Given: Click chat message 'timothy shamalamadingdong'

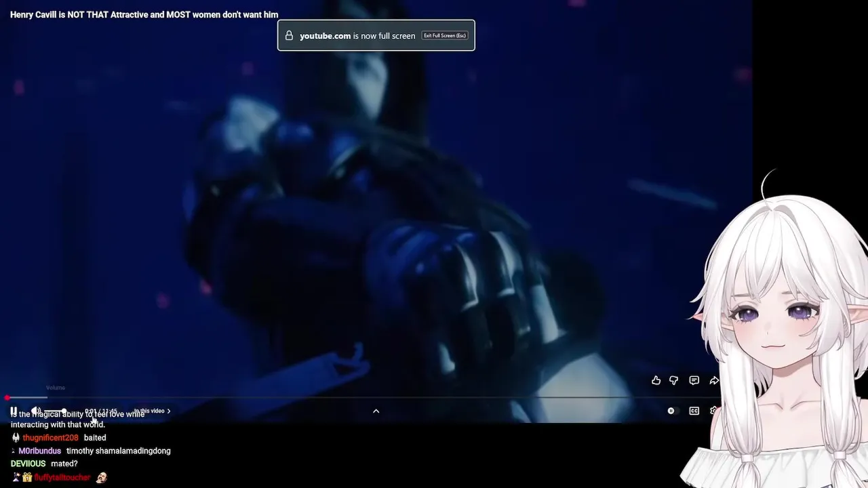Looking at the screenshot, I should (x=119, y=451).
